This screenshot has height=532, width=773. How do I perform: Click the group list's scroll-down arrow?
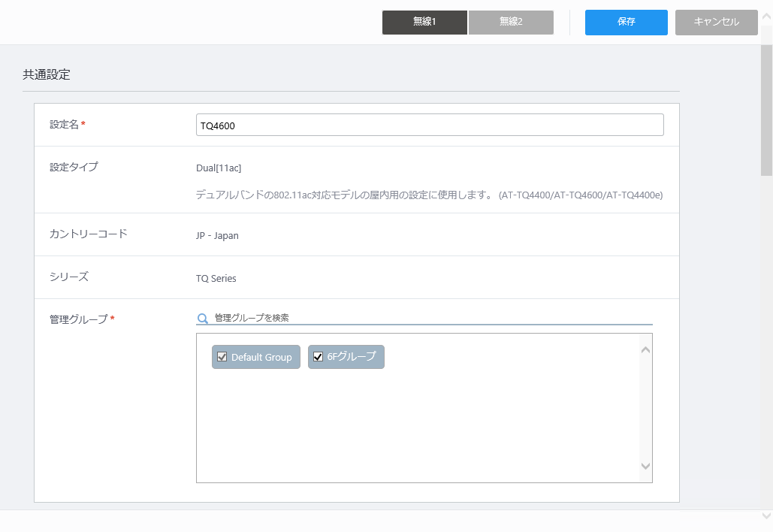tap(645, 466)
